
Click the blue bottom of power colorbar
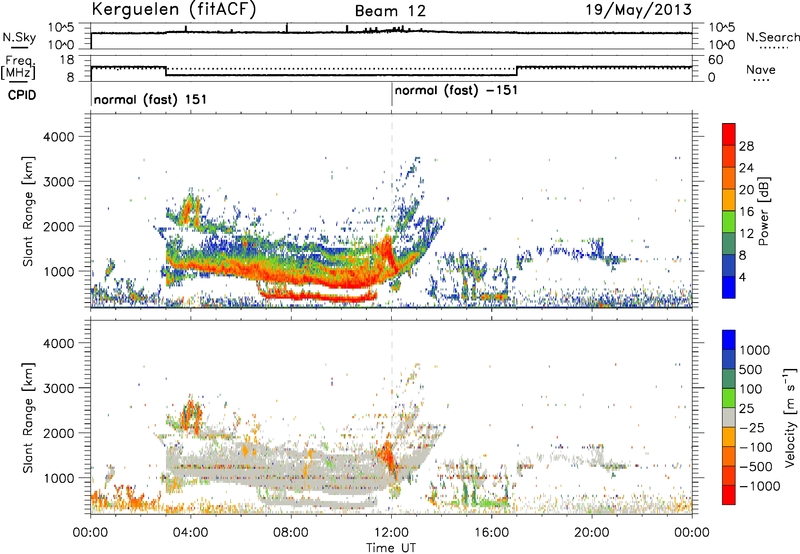point(729,287)
